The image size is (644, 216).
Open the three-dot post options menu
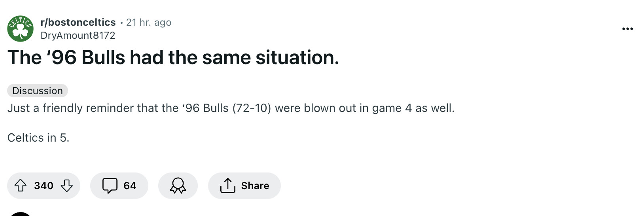pos(627,29)
